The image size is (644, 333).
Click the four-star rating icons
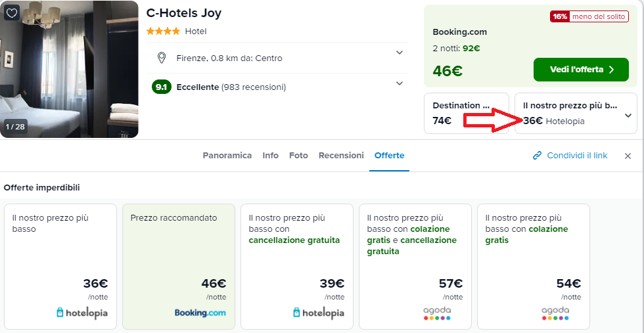(x=163, y=31)
